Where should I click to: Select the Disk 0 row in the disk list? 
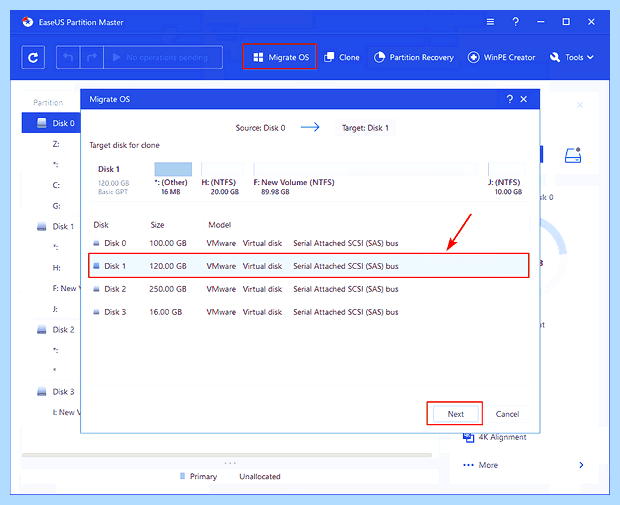(309, 243)
